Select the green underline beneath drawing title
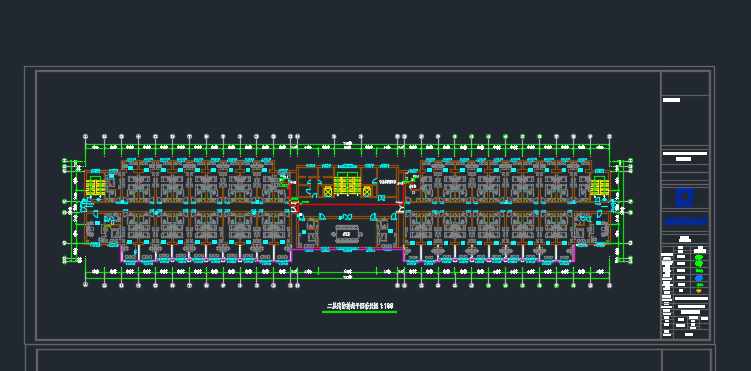 pos(359,312)
